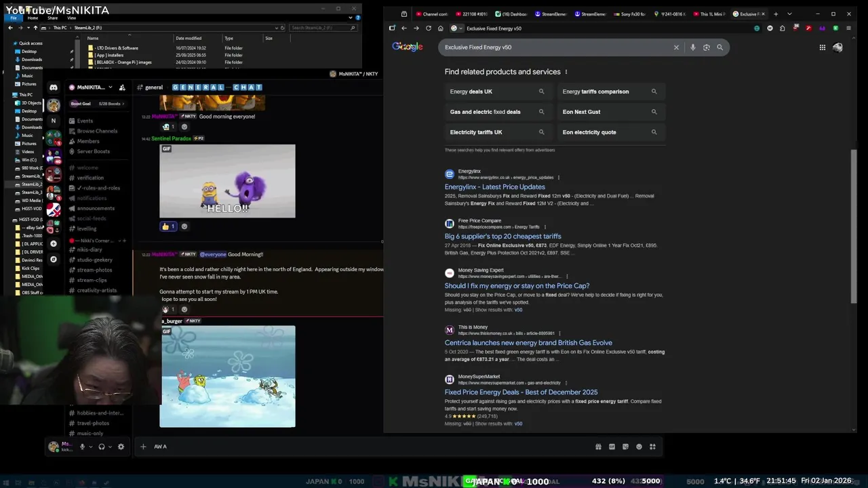This screenshot has height=488, width=868.
Task: Open Discord Events
Action: click(85, 121)
